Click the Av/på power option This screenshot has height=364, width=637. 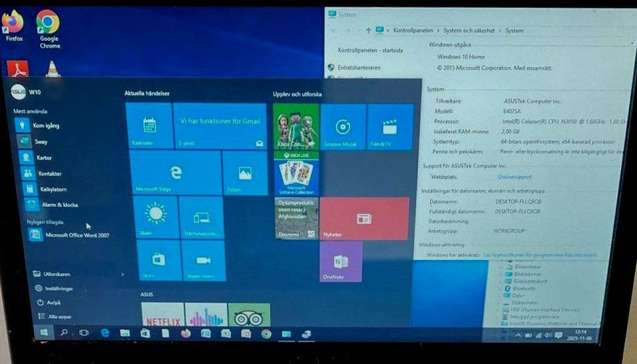[53, 302]
